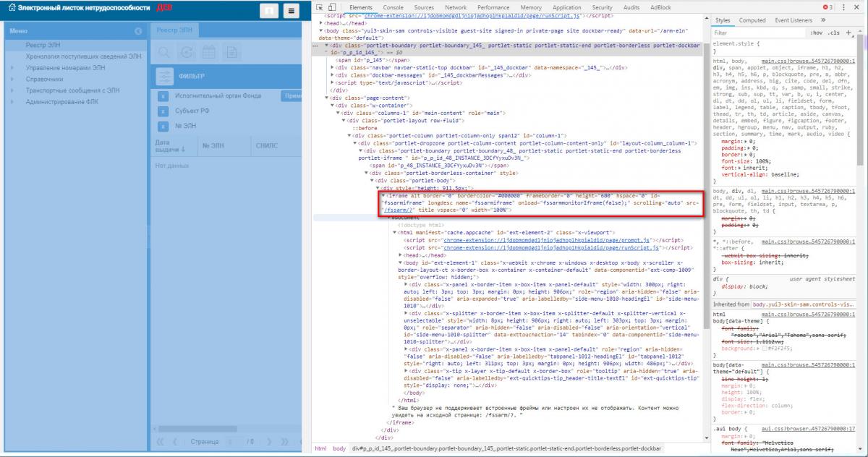
Task: Expand the Управление номерами ЭЛН menu node
Action: click(x=12, y=67)
